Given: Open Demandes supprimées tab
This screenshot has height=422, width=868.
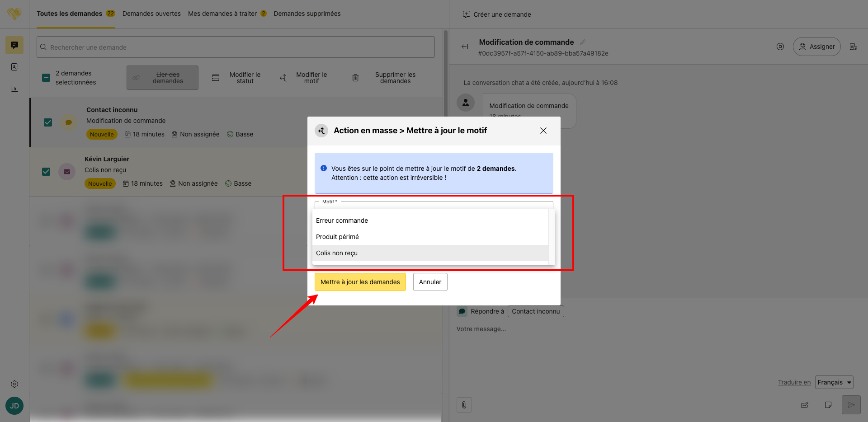Looking at the screenshot, I should [x=307, y=14].
